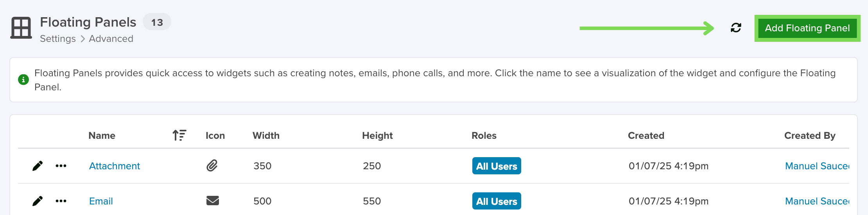Click the Add Floating Panel button
Image resolution: width=868 pixels, height=215 pixels.
807,28
